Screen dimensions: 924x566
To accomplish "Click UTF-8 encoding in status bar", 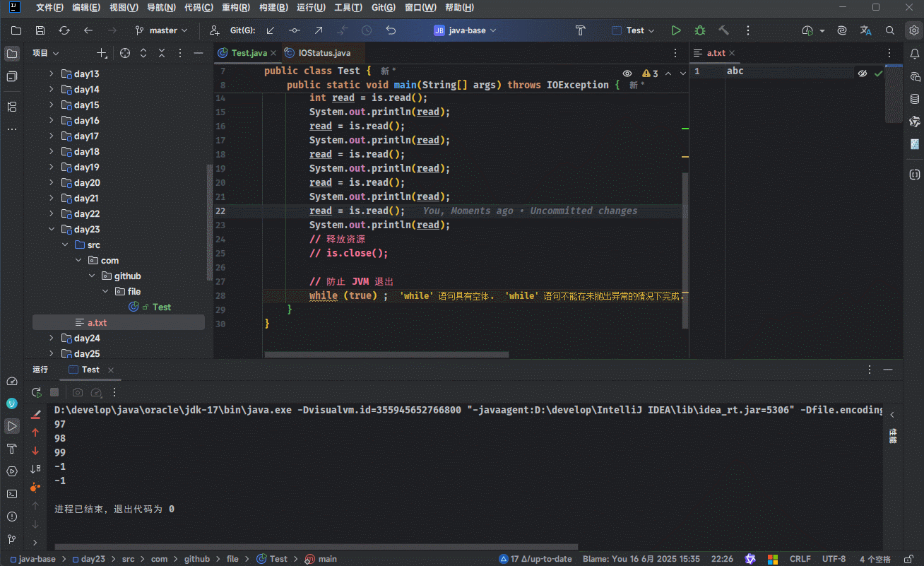I will click(834, 559).
